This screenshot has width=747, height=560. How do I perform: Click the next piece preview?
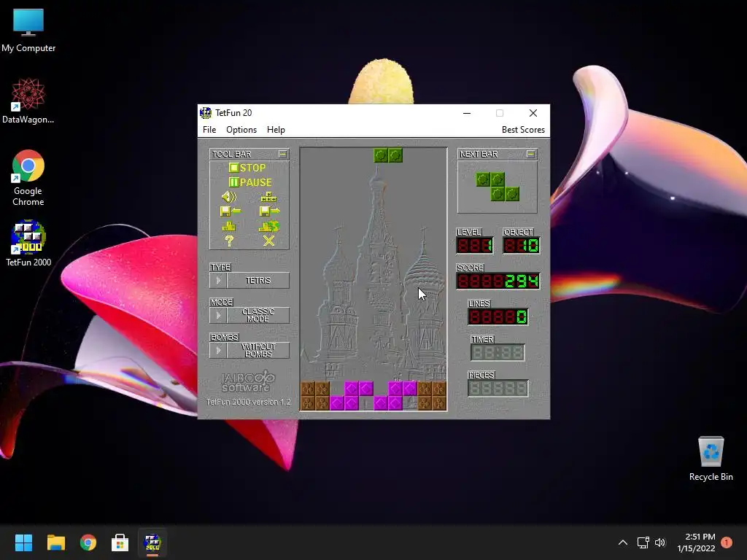(498, 187)
